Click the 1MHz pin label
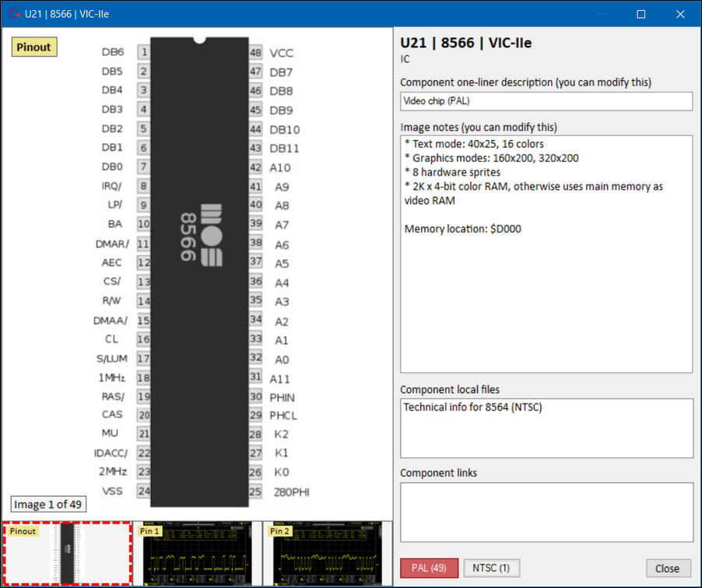 click(112, 378)
